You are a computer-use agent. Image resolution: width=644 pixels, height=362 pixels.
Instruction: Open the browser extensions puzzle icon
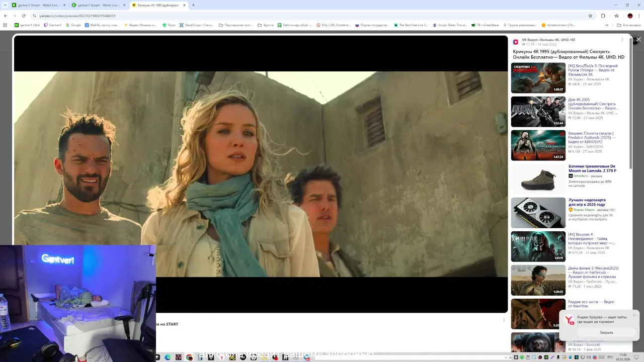603,16
